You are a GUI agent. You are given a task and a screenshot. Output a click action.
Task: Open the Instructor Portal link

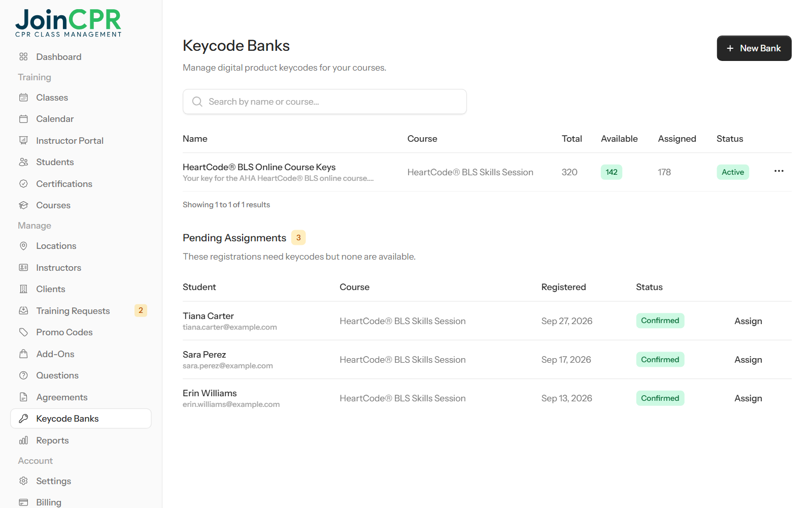pos(81,141)
